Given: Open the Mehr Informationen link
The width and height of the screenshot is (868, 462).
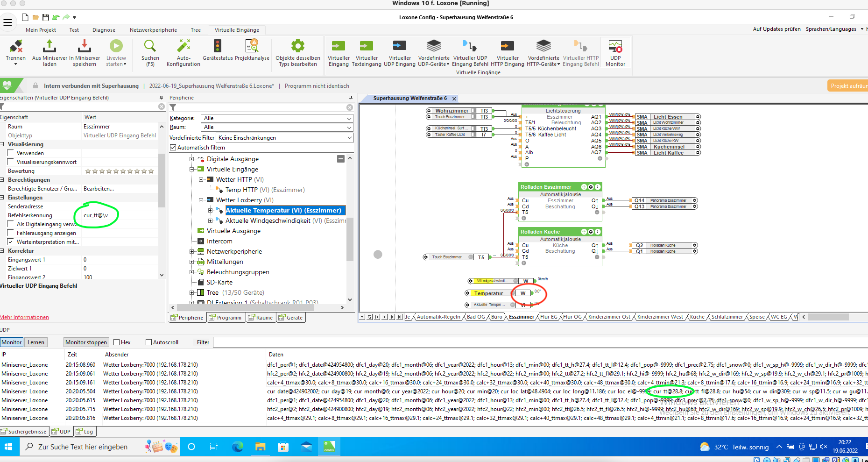Looking at the screenshot, I should 25,317.
